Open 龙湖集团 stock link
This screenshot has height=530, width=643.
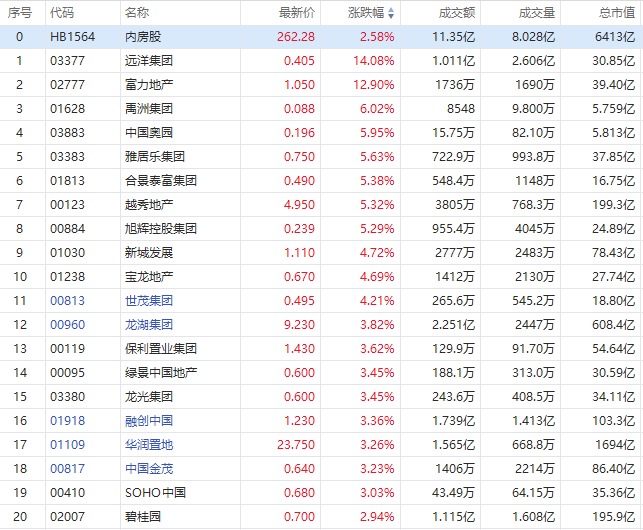tap(149, 324)
